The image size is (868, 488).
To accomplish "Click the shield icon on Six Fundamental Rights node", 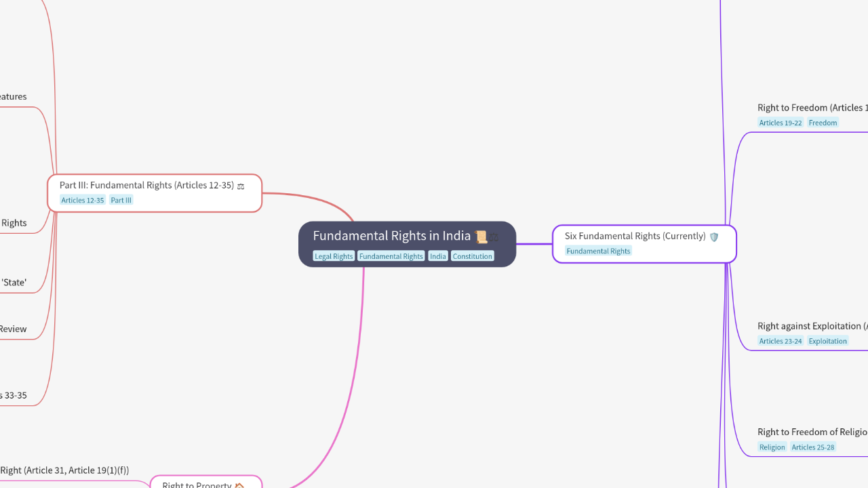I will click(x=713, y=237).
